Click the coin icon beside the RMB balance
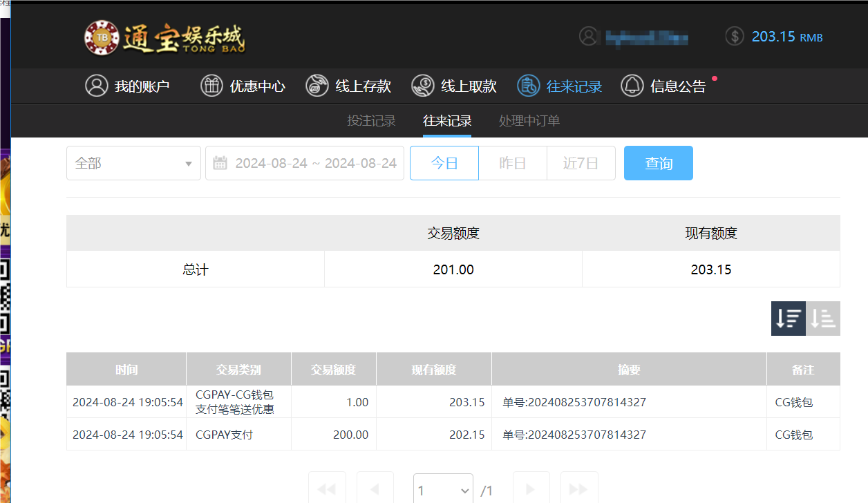 (734, 36)
